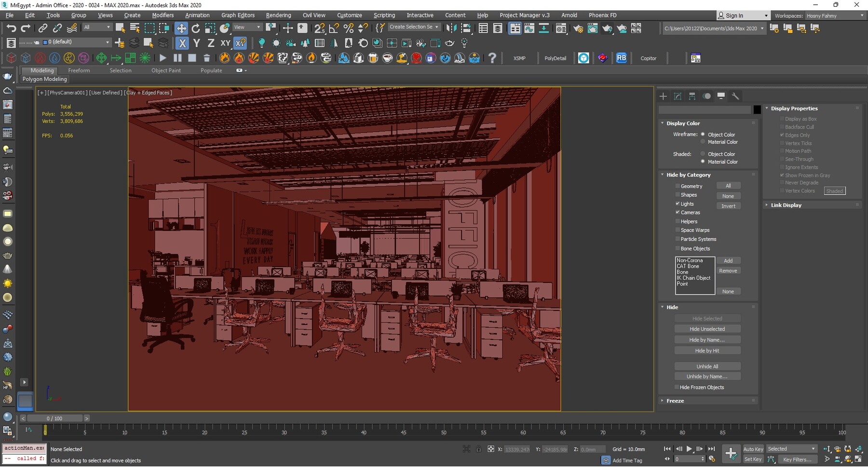The image size is (868, 470).
Task: Click the time slider at frame 0/100
Action: click(x=54, y=418)
